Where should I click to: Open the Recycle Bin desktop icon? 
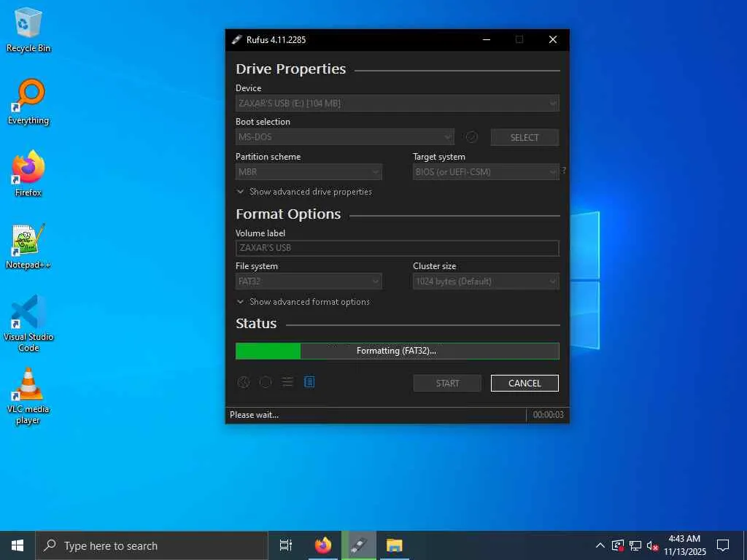pyautogui.click(x=28, y=30)
